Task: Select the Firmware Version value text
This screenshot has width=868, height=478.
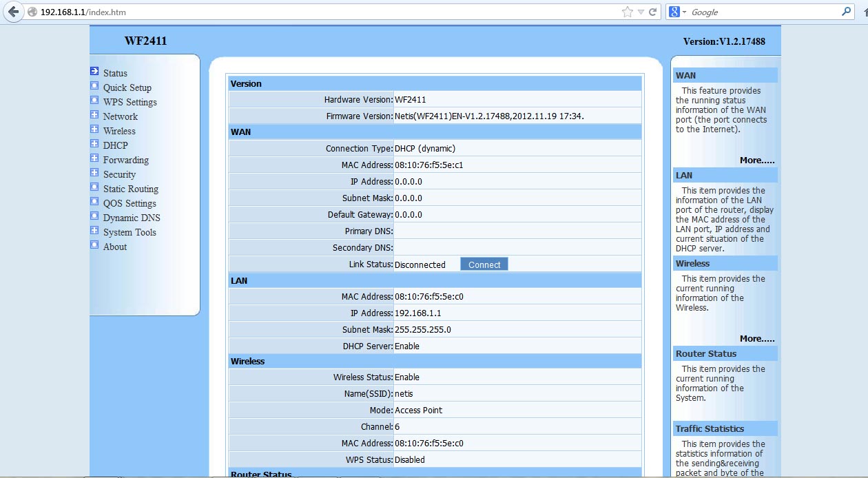Action: [489, 116]
